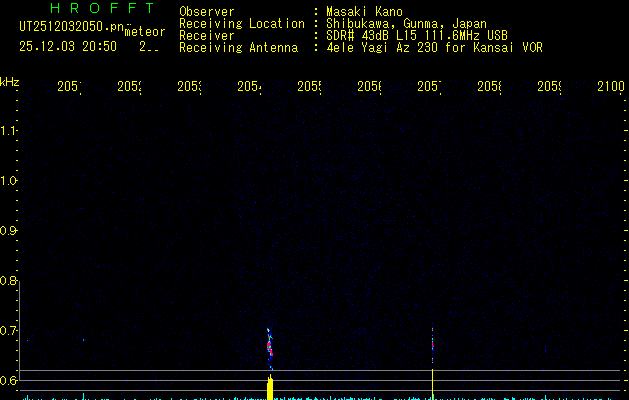Click the 2100 time axis marker
The image size is (629, 400).
pyautogui.click(x=611, y=87)
